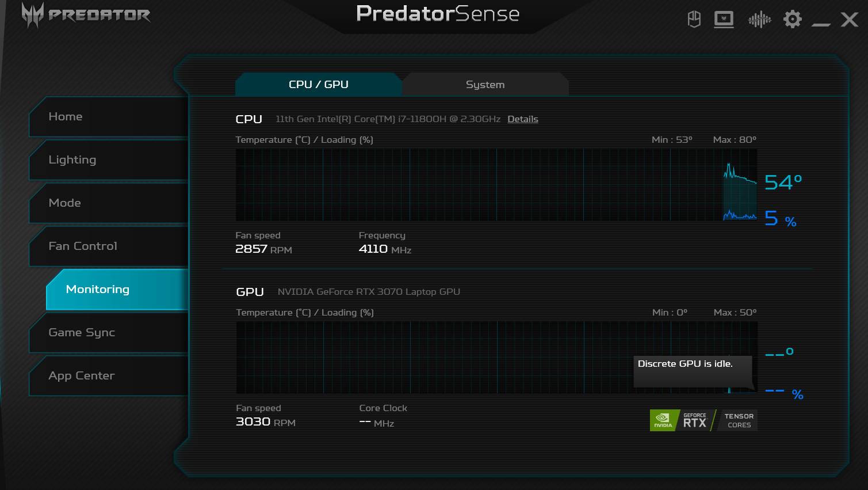The width and height of the screenshot is (868, 490).
Task: Switch to the System tab
Action: tap(485, 85)
